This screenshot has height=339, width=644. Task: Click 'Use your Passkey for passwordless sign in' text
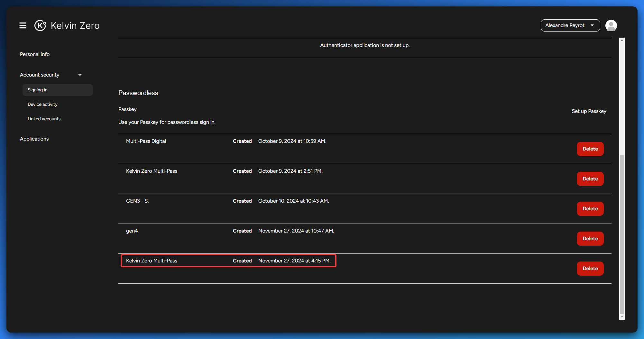tap(167, 122)
